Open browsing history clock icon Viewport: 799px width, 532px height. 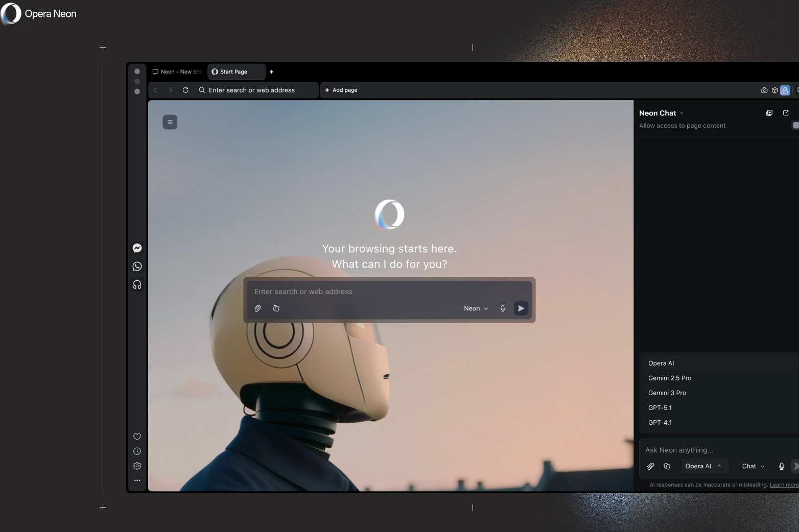pos(137,451)
